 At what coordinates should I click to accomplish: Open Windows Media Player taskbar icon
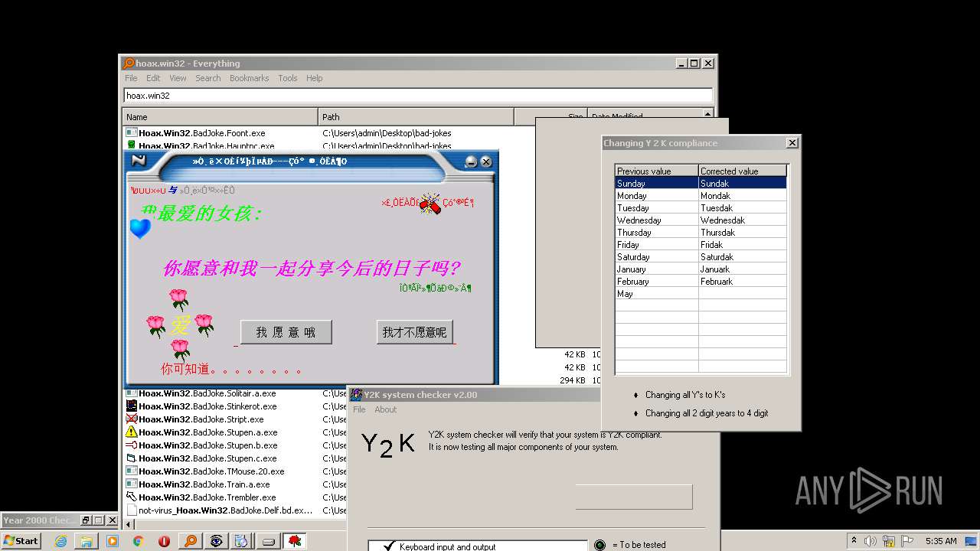pyautogui.click(x=113, y=541)
